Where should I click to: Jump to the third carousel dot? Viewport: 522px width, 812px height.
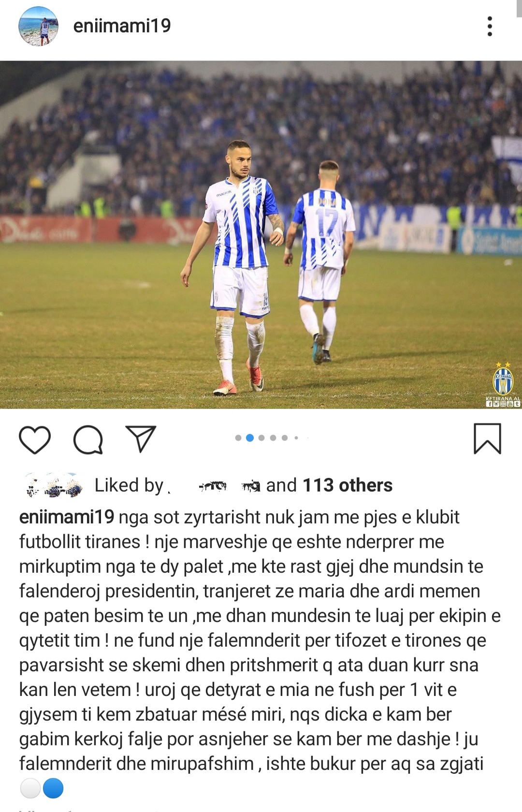click(x=261, y=438)
